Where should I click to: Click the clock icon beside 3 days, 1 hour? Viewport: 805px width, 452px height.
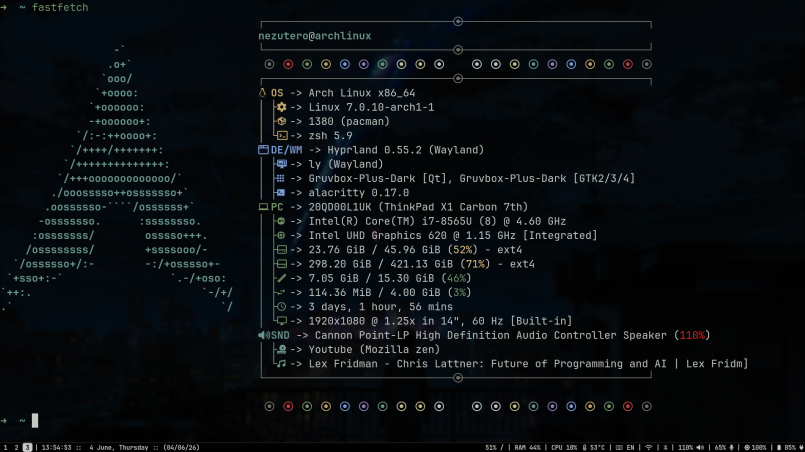coord(281,307)
